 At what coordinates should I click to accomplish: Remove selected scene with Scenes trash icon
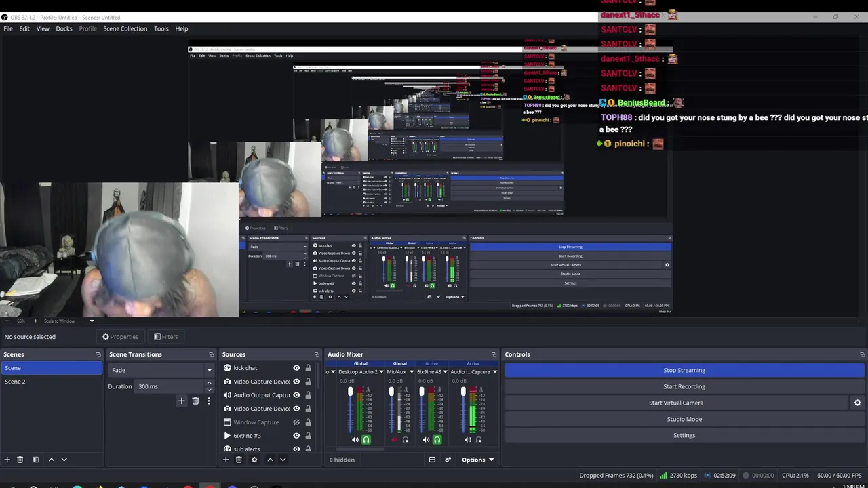[20, 460]
